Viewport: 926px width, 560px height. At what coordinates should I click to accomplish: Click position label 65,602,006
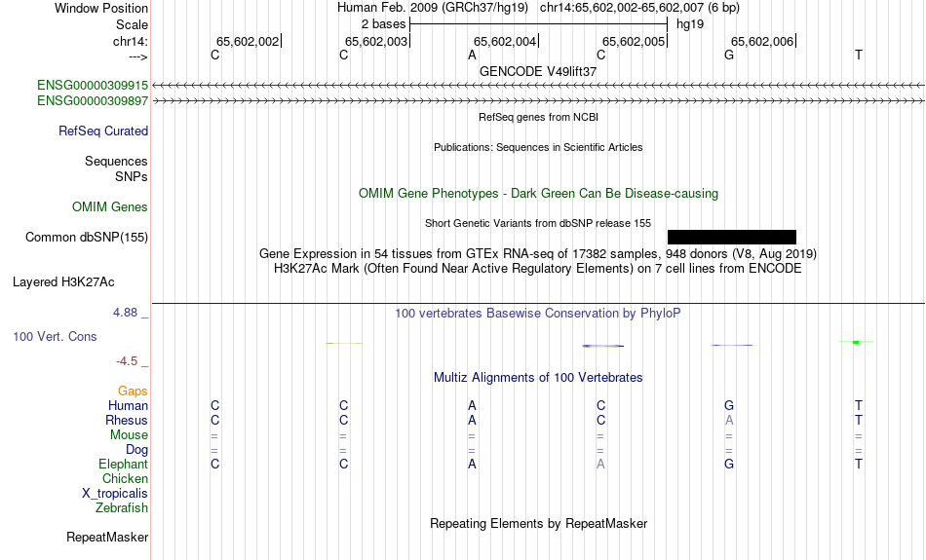pos(762,41)
